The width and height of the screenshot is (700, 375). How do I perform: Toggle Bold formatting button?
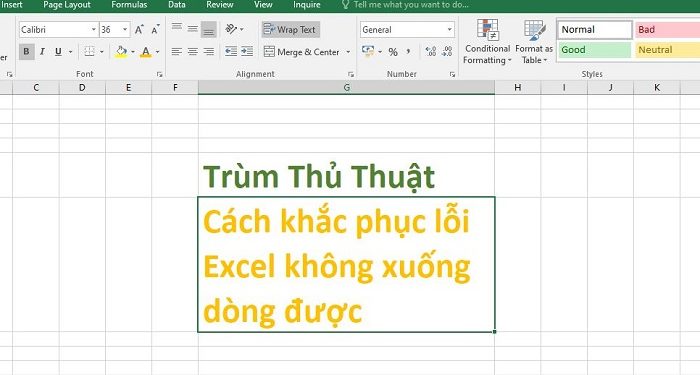(26, 52)
